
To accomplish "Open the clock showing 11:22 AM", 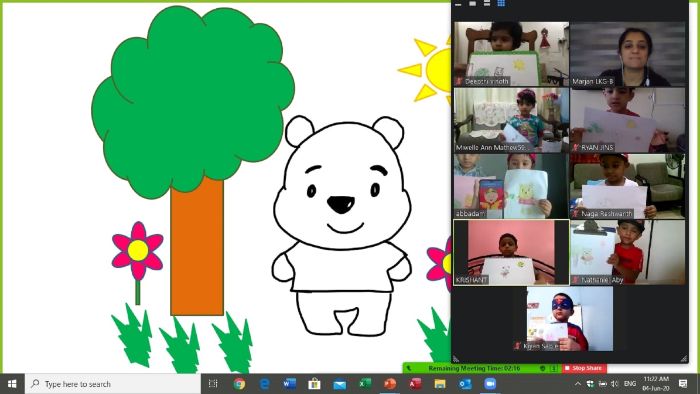I will [656, 384].
